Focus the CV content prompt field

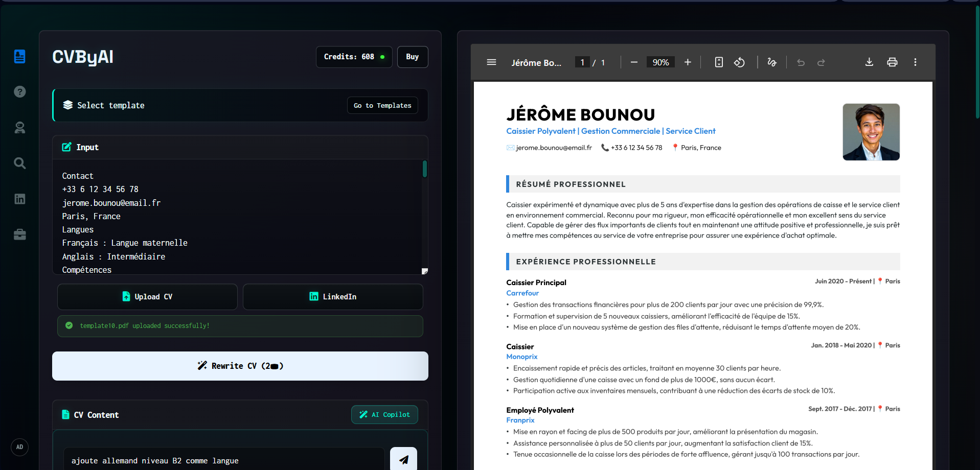224,460
